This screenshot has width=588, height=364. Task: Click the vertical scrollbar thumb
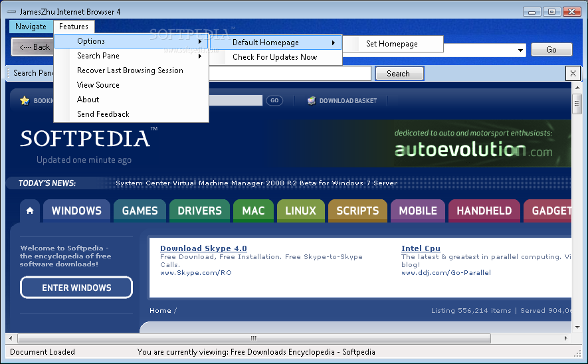[577, 104]
